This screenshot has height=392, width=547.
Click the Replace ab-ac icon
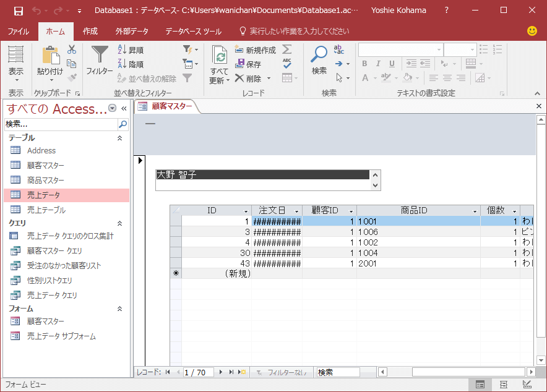pyautogui.click(x=338, y=49)
